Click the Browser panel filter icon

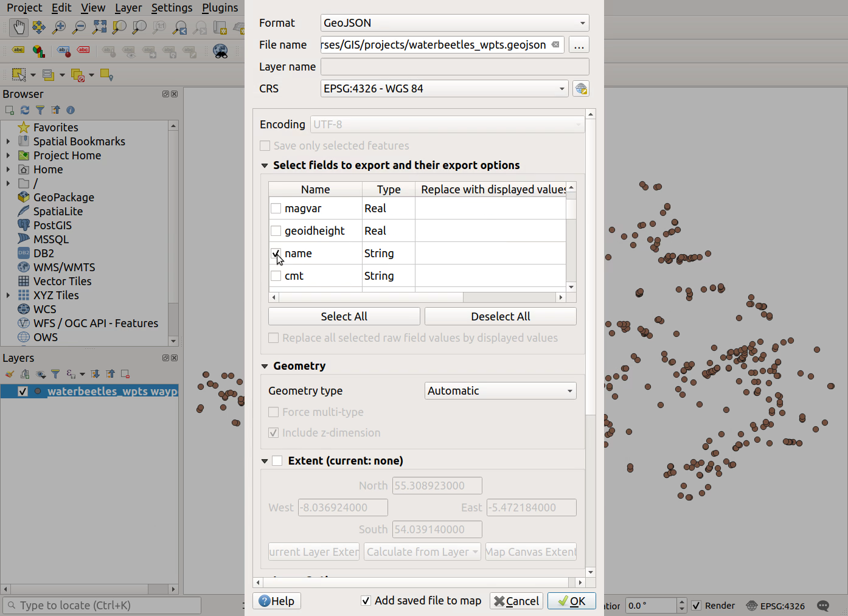click(40, 110)
